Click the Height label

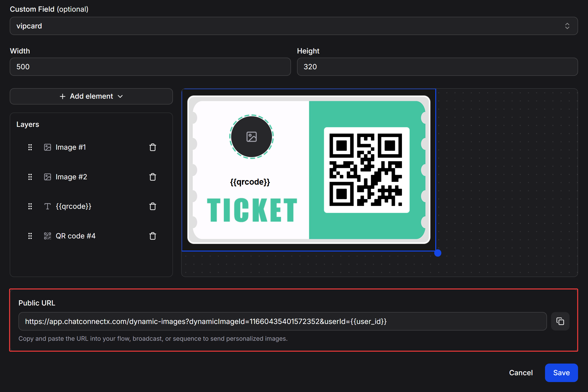[308, 51]
